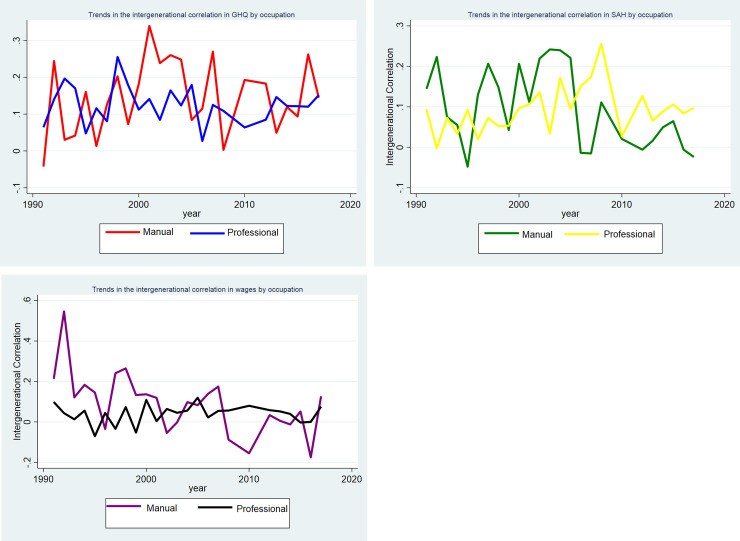This screenshot has width=740, height=541.
Task: Click the 2020 x-axis tick label in wages chart
Action: [350, 478]
